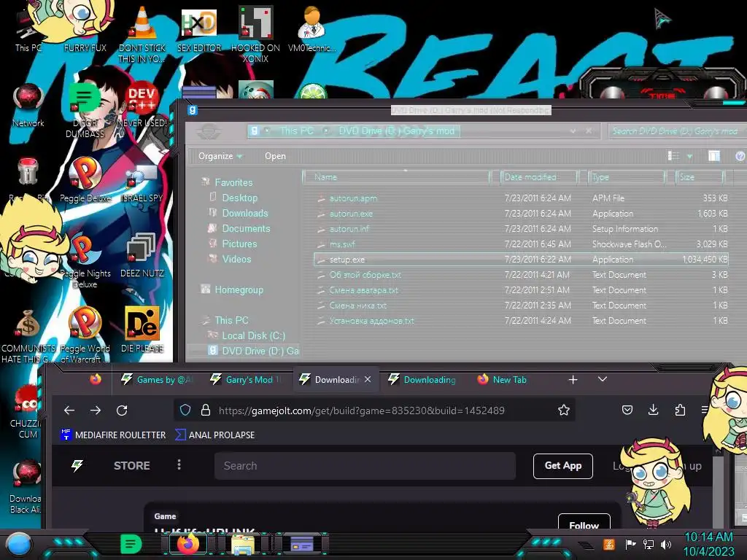Expand the Favorites tree node
This screenshot has height=560, width=747.
[205, 182]
